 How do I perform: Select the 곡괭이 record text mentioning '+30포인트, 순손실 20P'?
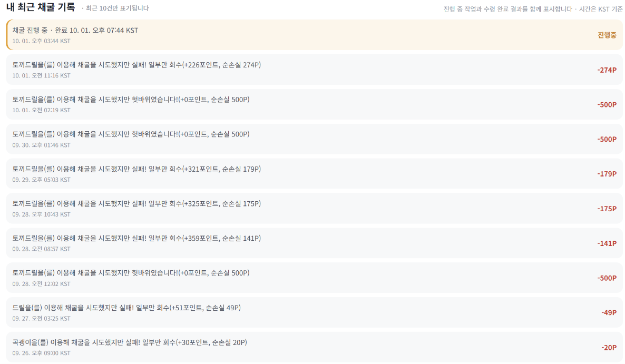point(130,342)
